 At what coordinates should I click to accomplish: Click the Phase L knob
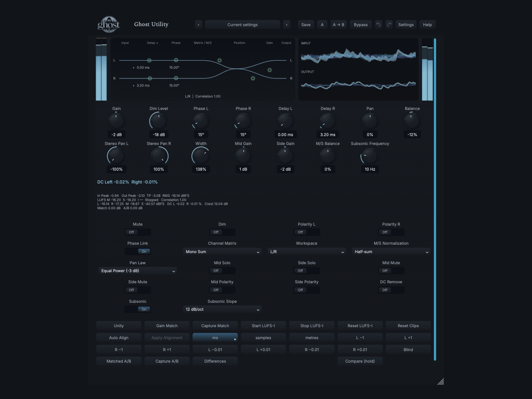click(201, 121)
